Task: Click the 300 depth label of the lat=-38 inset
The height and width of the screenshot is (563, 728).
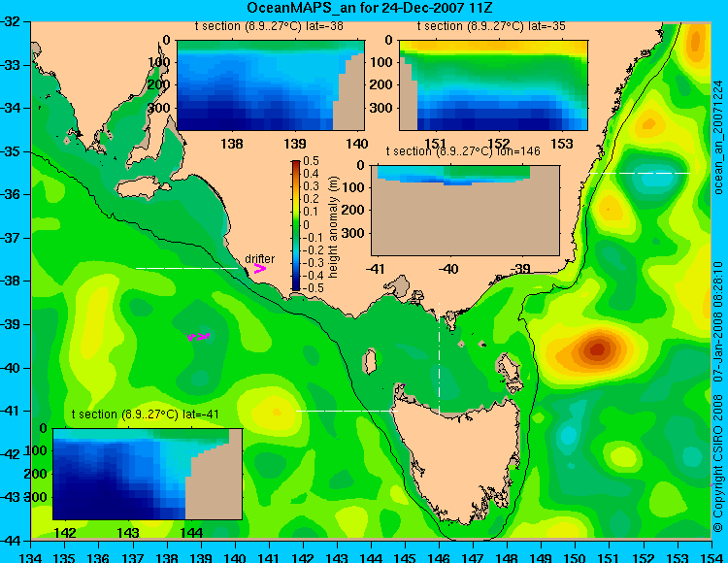Action: pos(160,108)
